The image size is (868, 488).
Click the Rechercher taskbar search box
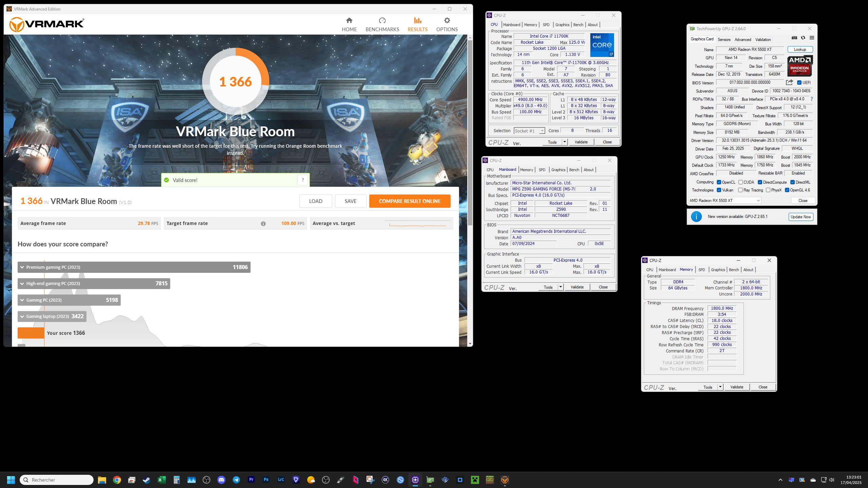coord(57,480)
